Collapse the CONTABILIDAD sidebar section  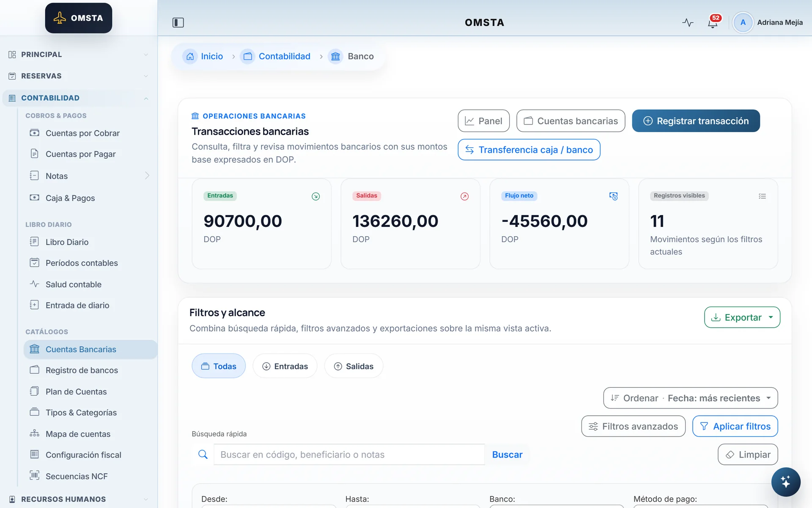79,98
